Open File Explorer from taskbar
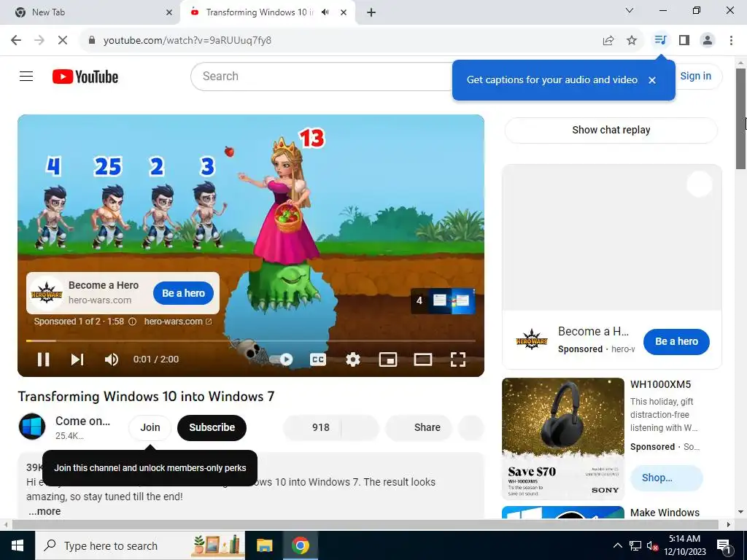This screenshot has width=747, height=560. [x=264, y=545]
